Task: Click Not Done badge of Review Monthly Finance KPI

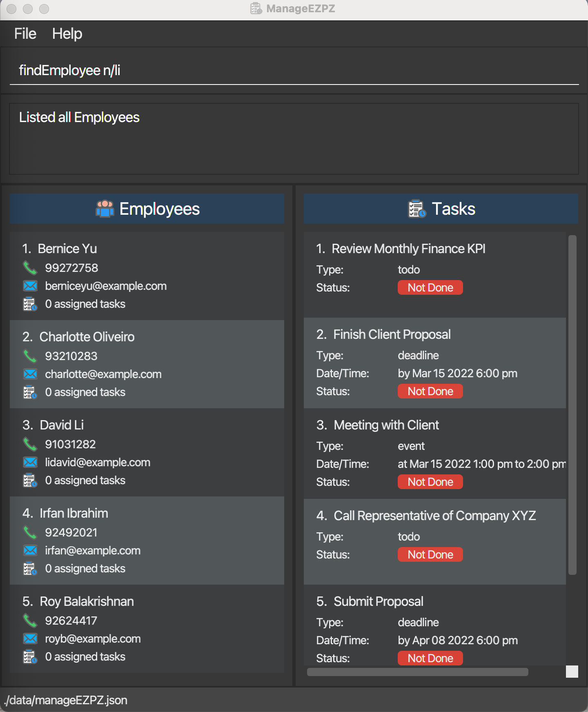Action: click(430, 287)
